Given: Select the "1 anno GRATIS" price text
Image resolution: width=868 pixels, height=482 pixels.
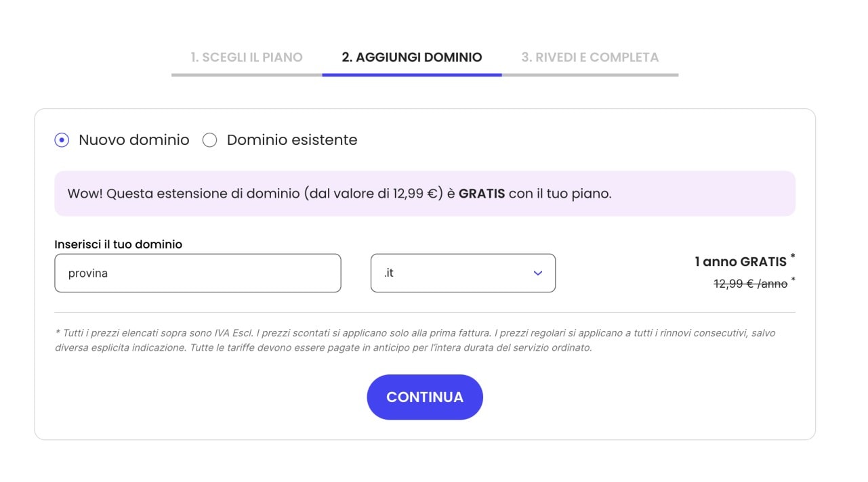Looking at the screenshot, I should [x=743, y=261].
